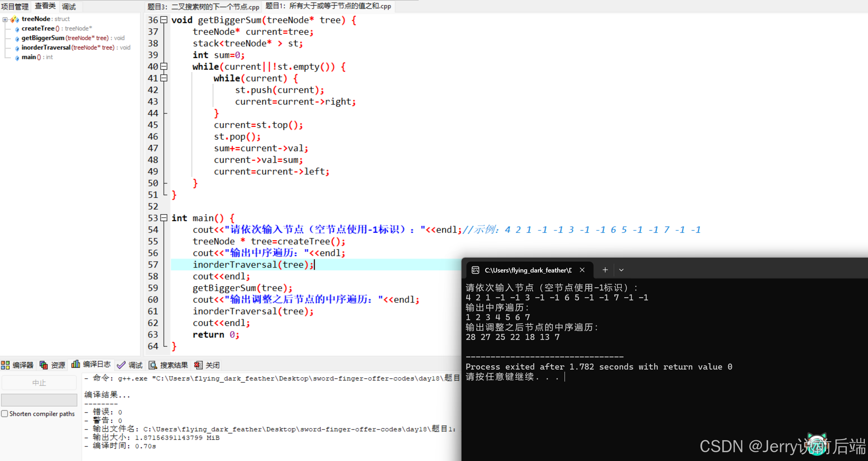Switch to the 查看类 panel tab
Viewport: 868px width, 461px height.
coord(45,6)
